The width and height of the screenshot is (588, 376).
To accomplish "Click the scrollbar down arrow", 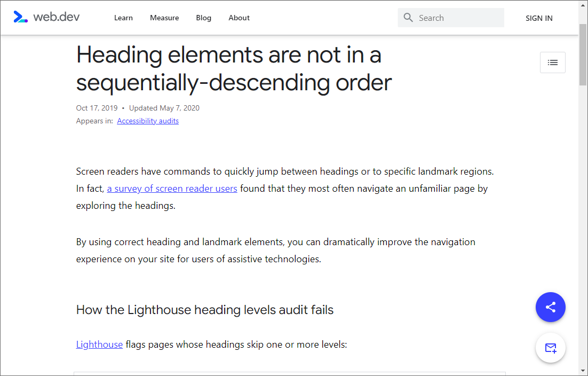I will [583, 371].
